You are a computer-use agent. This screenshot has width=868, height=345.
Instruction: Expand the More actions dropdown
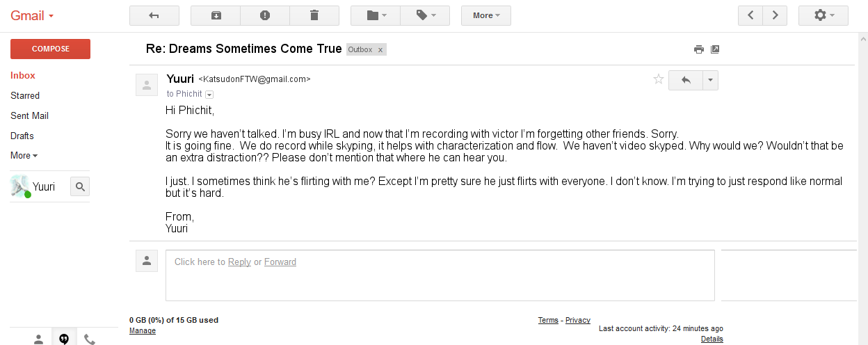[486, 15]
